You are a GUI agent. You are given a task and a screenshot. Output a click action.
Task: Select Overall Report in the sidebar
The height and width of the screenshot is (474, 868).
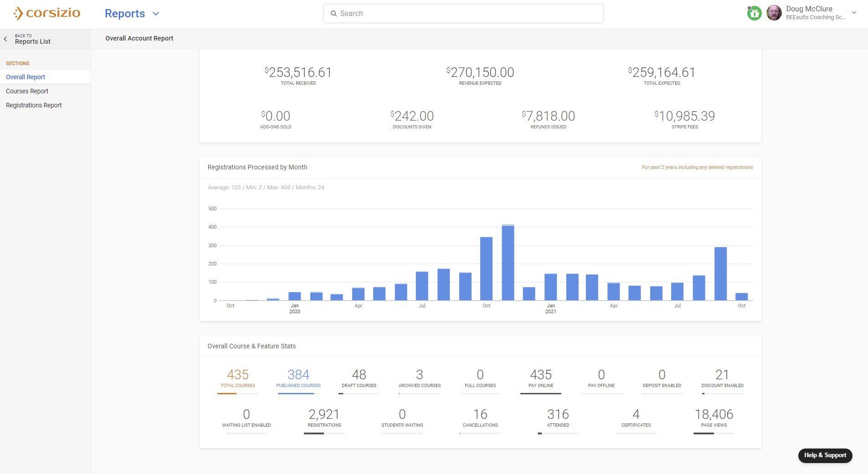click(26, 77)
